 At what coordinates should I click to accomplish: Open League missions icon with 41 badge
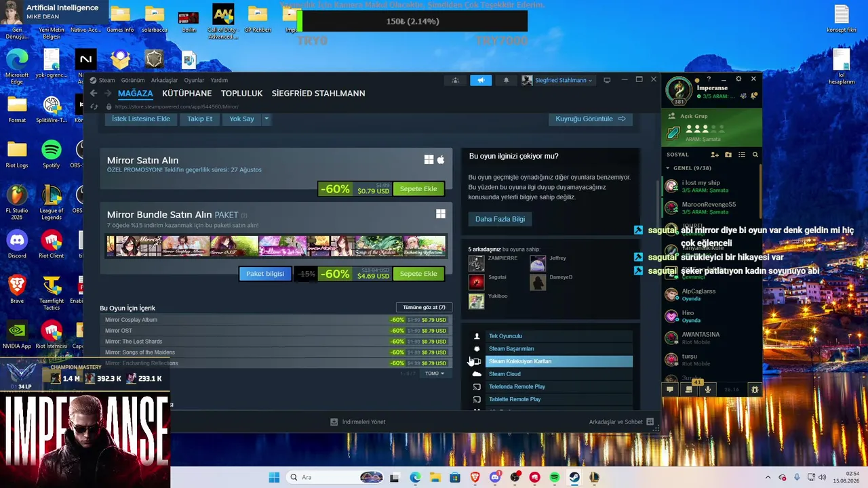pyautogui.click(x=690, y=389)
